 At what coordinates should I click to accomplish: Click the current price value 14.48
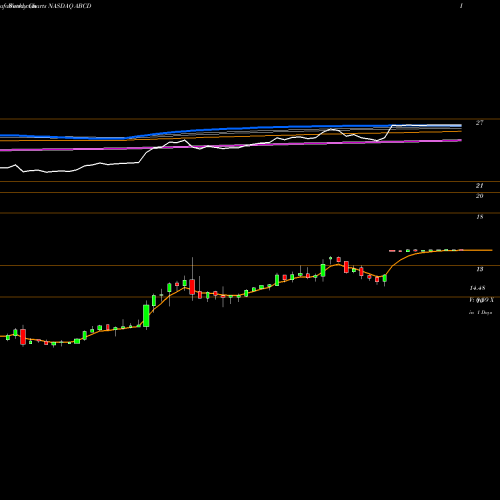pyautogui.click(x=477, y=288)
